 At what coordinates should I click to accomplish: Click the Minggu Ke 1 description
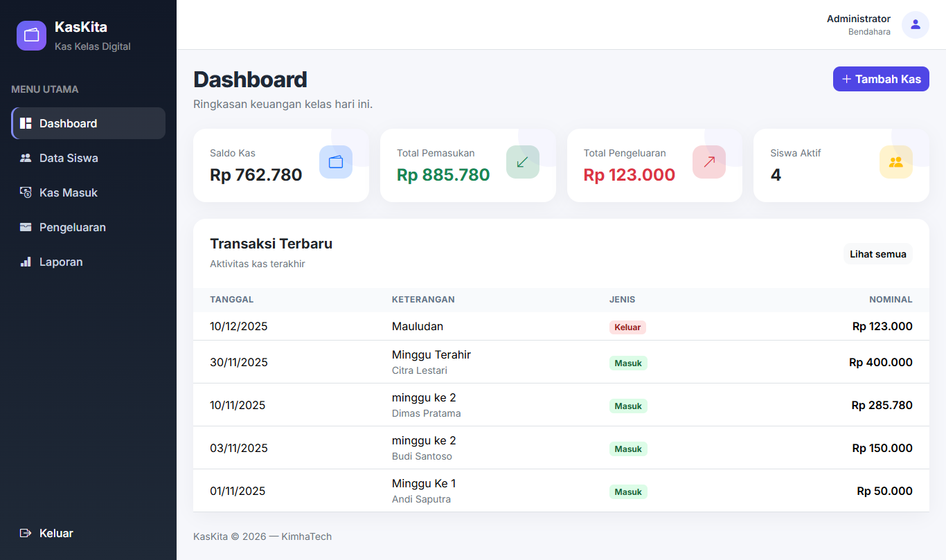pyautogui.click(x=424, y=483)
